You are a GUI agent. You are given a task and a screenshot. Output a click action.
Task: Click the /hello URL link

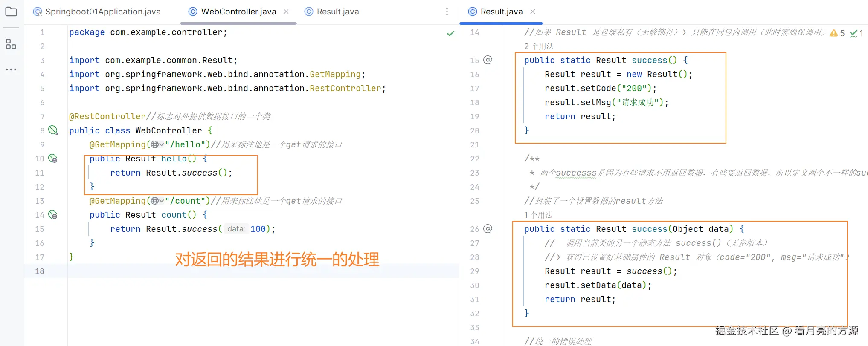point(185,144)
